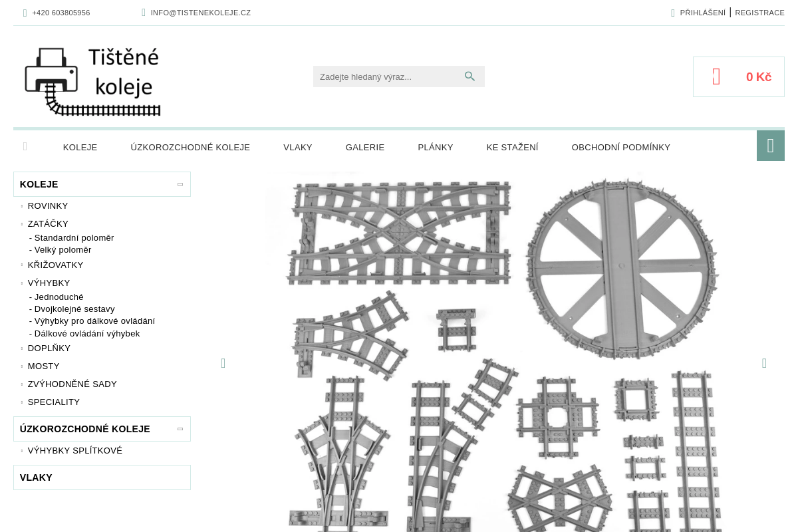Click the phone number +420 603805956
This screenshot has width=798, height=532.
[x=61, y=13]
